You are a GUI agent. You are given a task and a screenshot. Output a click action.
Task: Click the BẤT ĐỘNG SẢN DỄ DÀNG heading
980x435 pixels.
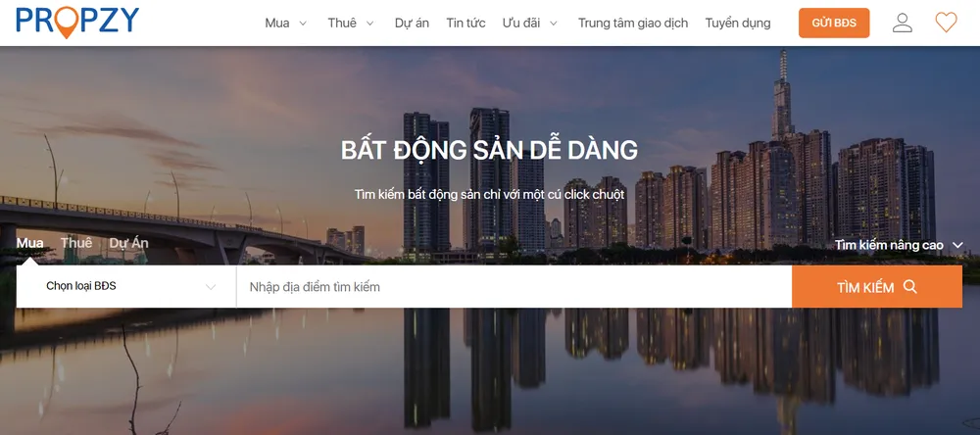489,150
